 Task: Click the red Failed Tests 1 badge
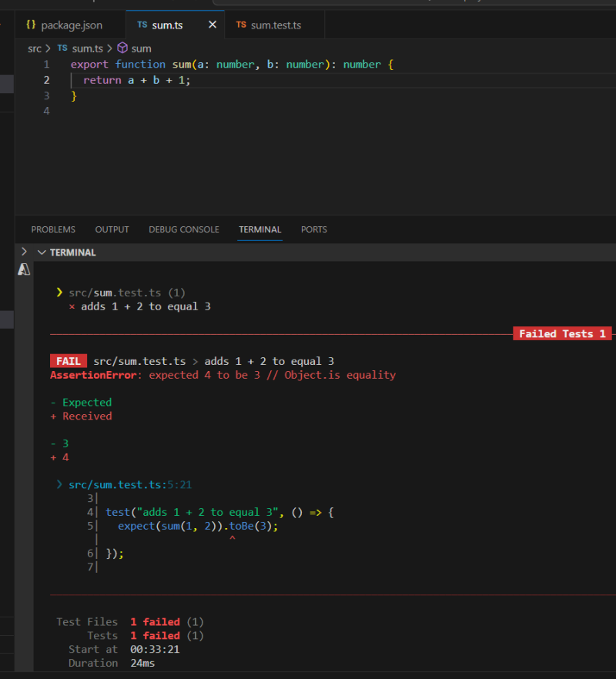coord(562,334)
